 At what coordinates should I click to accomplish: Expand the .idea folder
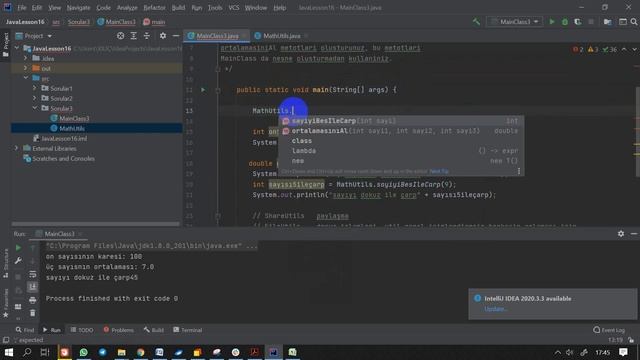[x=26, y=58]
